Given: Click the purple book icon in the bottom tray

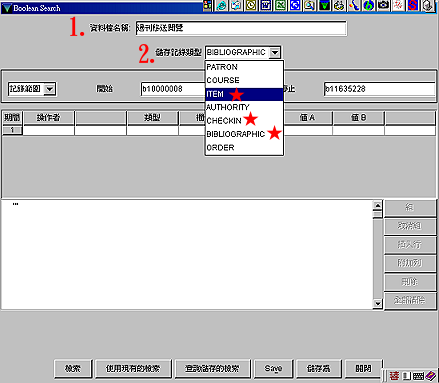Looking at the screenshot, I should coord(430,376).
